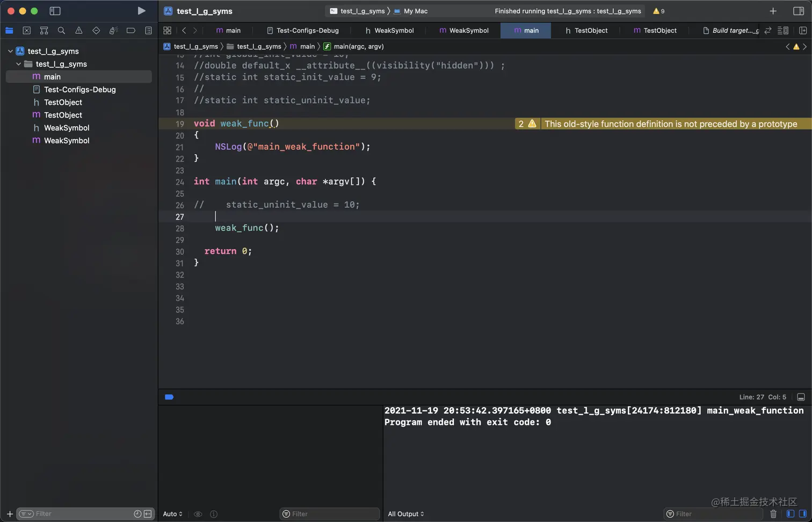Open the Issue navigator triangle icon
The width and height of the screenshot is (812, 522).
coord(79,31)
